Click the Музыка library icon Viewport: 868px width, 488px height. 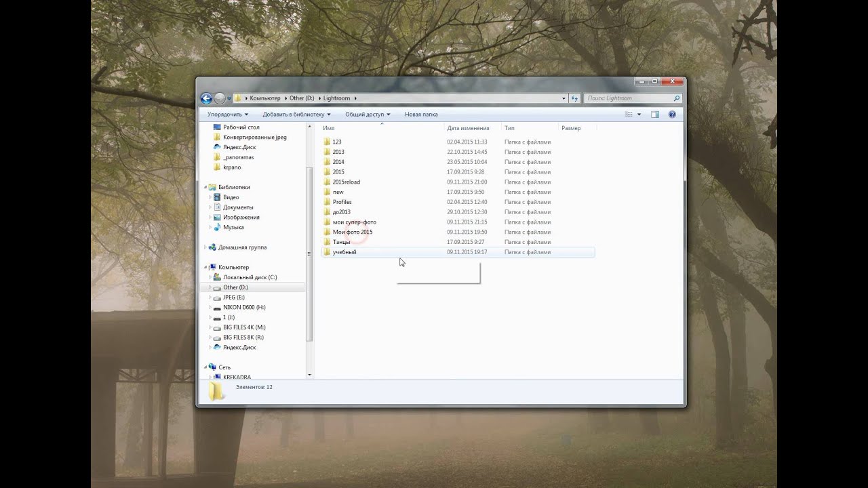(217, 227)
